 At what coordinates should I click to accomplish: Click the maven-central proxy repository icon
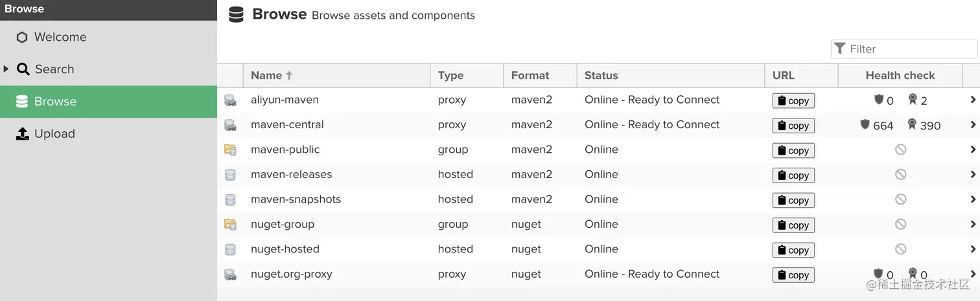tap(230, 125)
